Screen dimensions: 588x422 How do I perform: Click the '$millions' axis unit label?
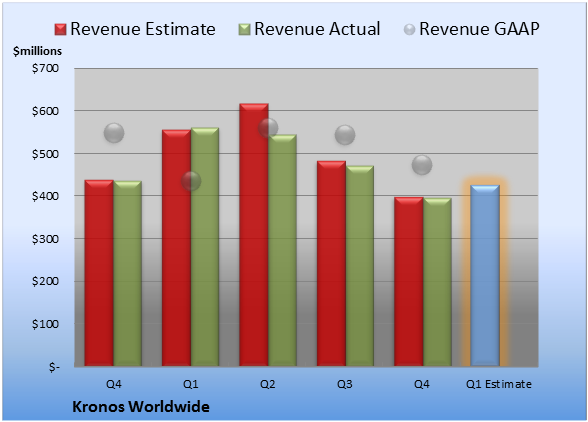click(37, 51)
